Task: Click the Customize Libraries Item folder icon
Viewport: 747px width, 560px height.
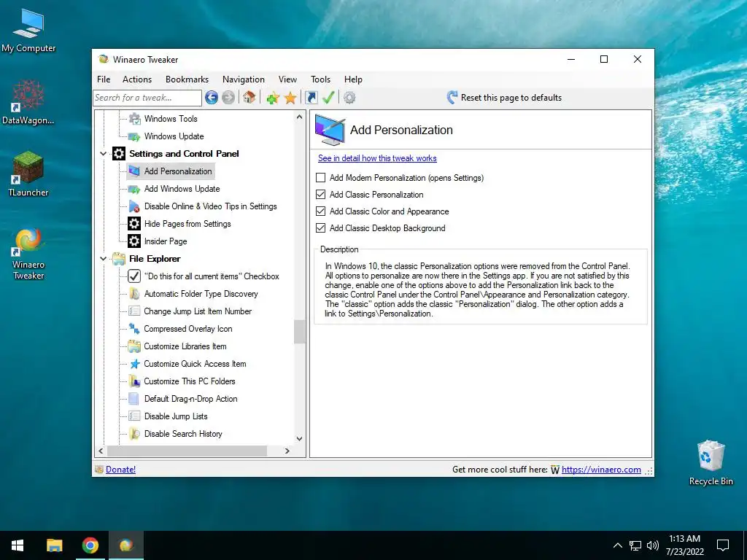Action: point(134,346)
